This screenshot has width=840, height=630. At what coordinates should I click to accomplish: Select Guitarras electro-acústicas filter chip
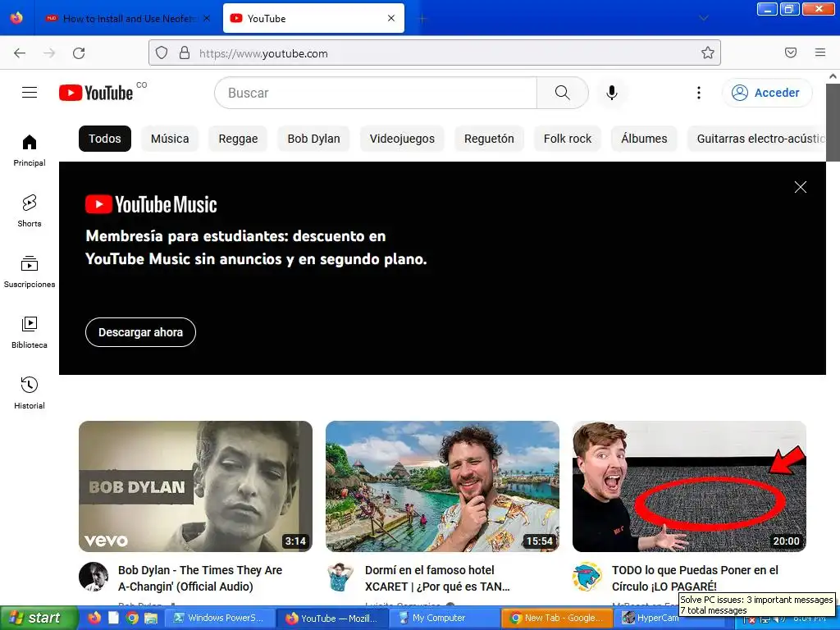click(x=757, y=139)
